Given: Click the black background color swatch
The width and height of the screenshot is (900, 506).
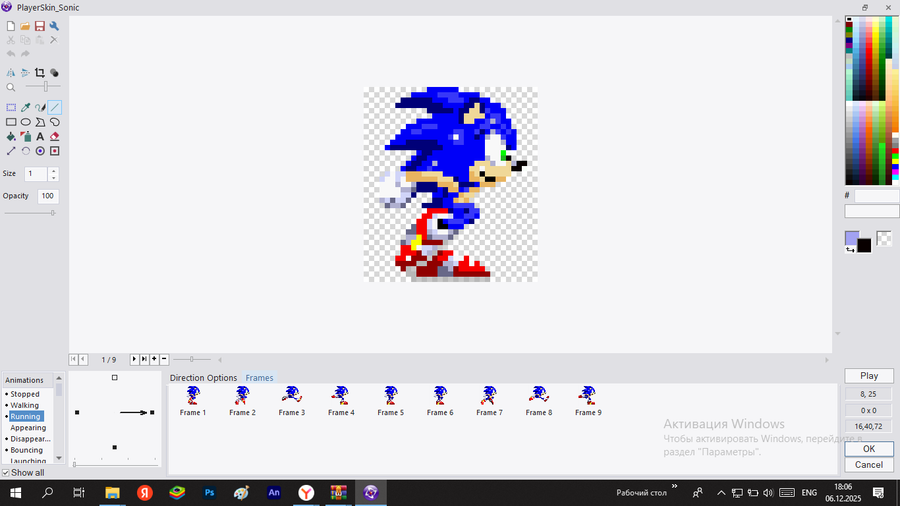Looking at the screenshot, I should [864, 246].
